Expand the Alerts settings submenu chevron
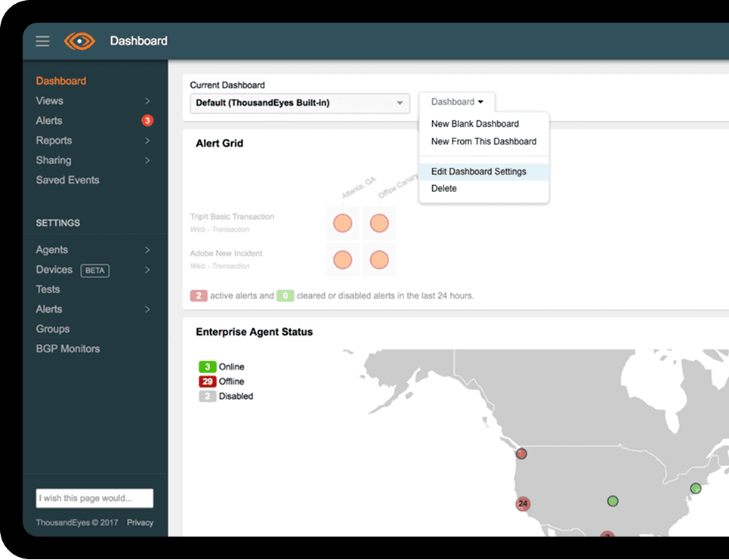The height and width of the screenshot is (560, 729). click(147, 309)
